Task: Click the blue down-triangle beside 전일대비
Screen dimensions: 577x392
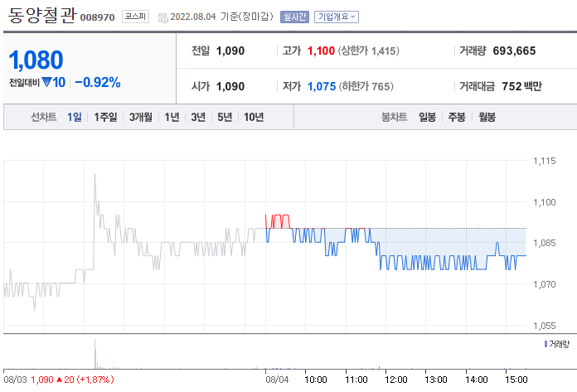Action: pos(46,82)
